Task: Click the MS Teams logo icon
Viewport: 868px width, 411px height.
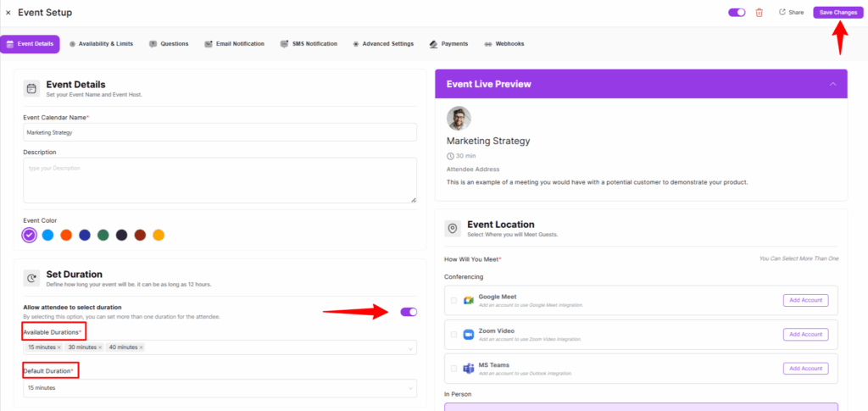Action: [x=468, y=368]
